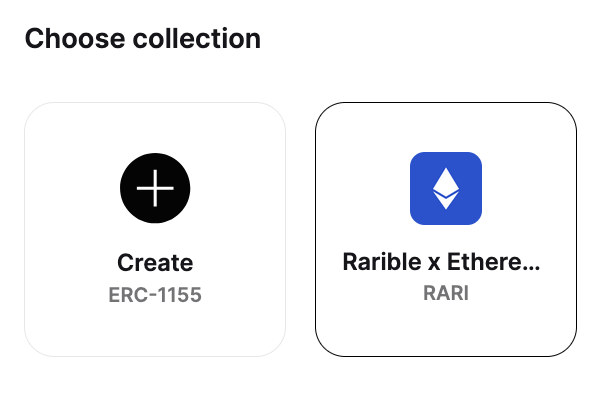
Task: Click the "Choose collection" heading
Action: pos(143,39)
